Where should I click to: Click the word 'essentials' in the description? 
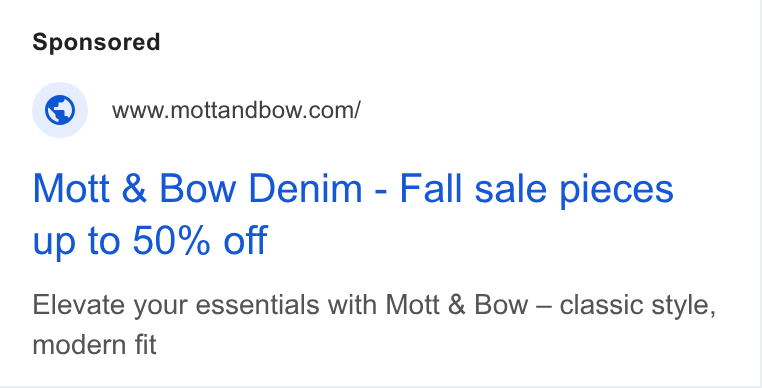[x=258, y=305]
